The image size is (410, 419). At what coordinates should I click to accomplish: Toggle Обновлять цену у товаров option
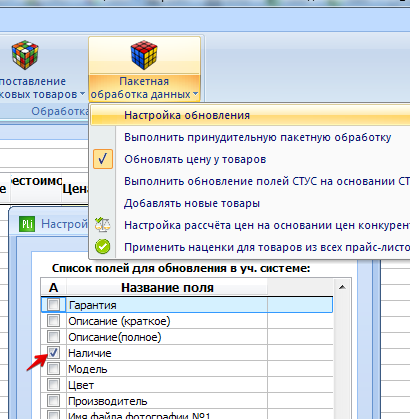point(250,159)
